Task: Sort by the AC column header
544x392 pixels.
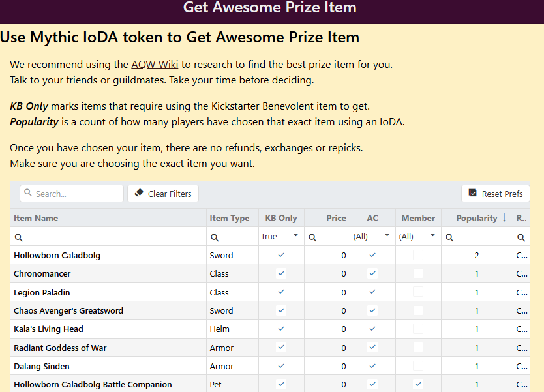Action: tap(372, 218)
